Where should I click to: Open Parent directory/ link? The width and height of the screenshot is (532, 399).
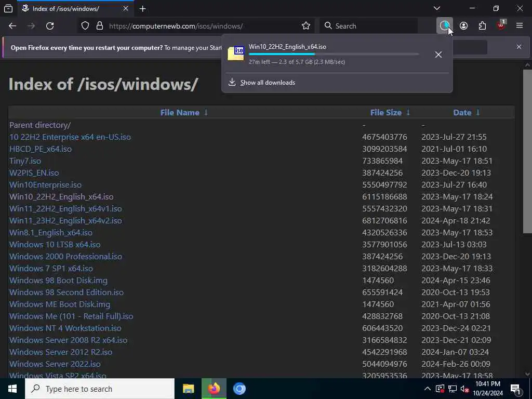click(x=40, y=125)
